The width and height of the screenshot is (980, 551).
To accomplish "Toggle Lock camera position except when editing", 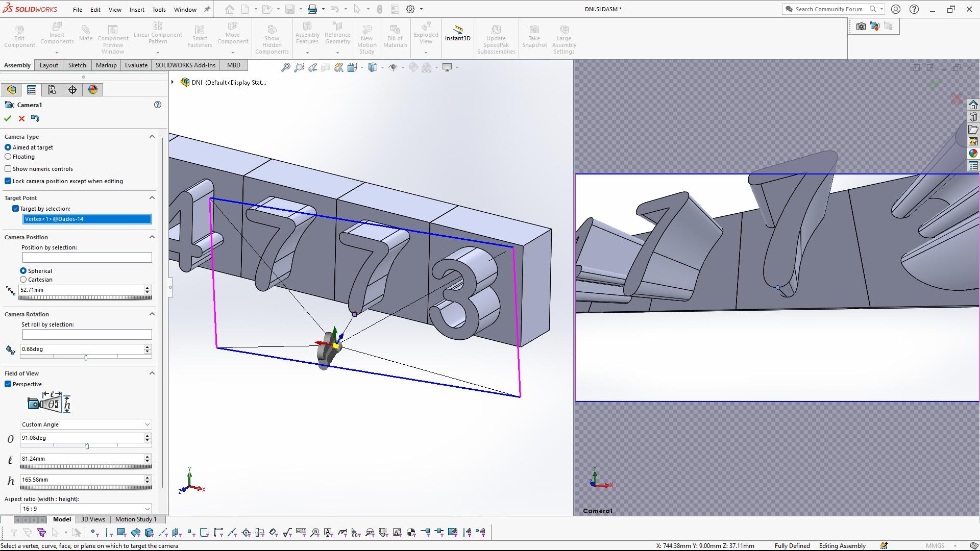I will pos(8,181).
